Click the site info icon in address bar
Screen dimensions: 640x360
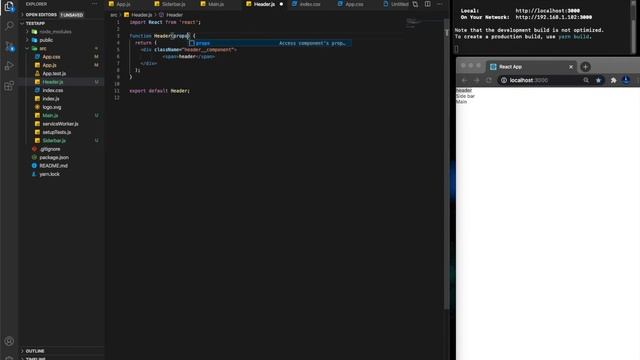coord(504,80)
